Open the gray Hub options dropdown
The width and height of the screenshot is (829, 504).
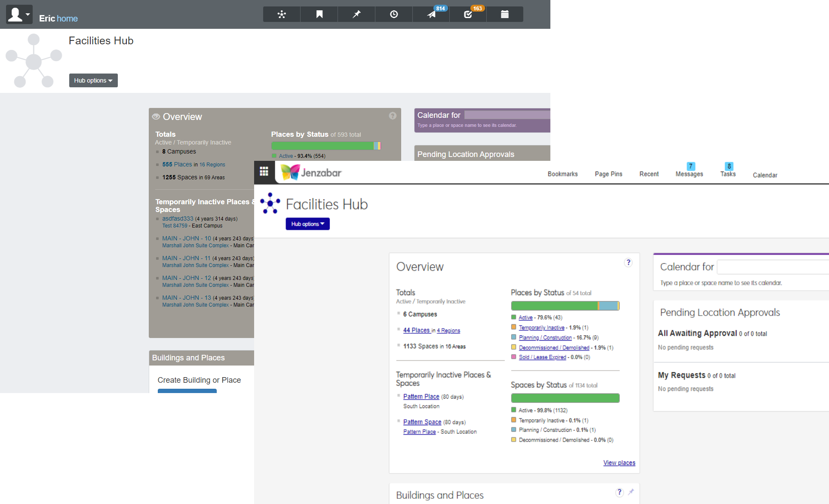[93, 80]
